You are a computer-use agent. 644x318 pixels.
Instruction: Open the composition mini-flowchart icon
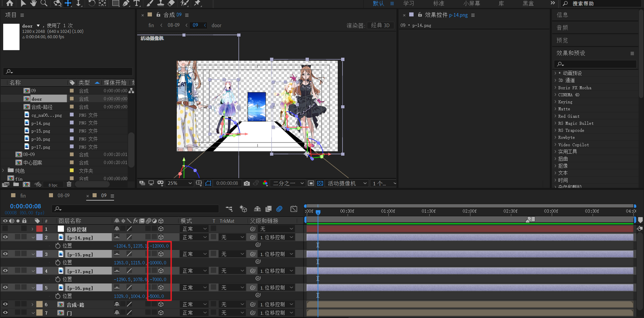tap(229, 209)
